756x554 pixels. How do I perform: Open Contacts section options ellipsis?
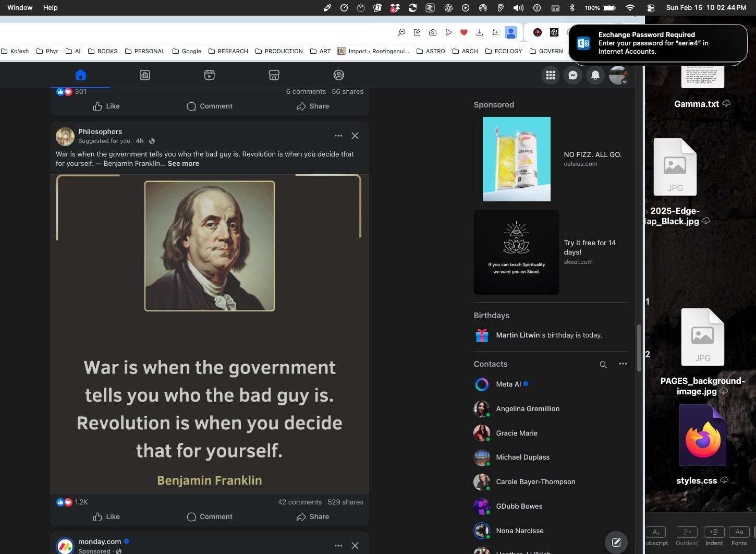(x=623, y=364)
